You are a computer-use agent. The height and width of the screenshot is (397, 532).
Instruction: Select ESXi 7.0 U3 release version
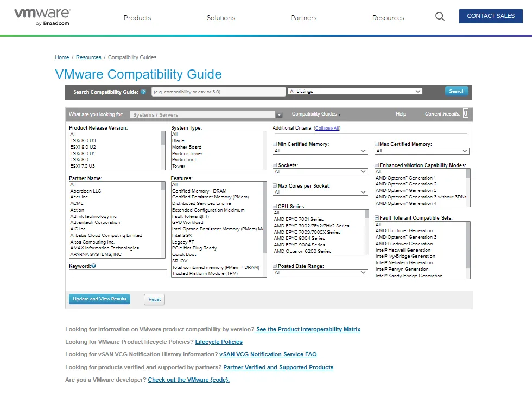click(83, 166)
